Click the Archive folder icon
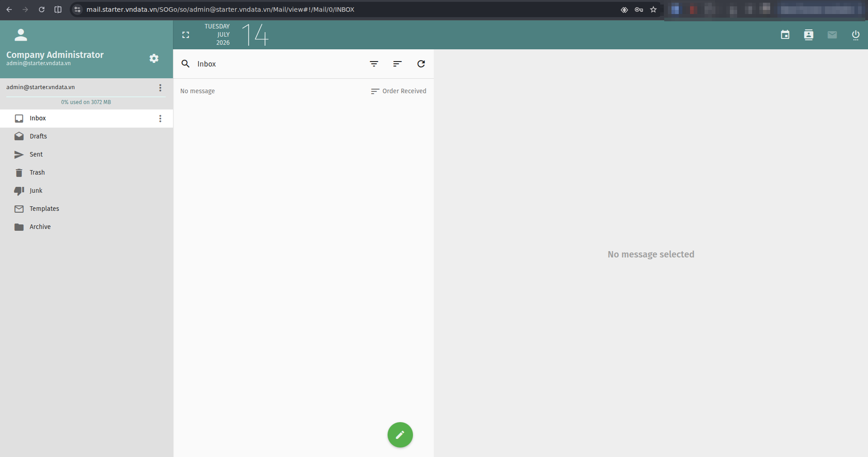Screen dimensions: 868x457 [19, 227]
